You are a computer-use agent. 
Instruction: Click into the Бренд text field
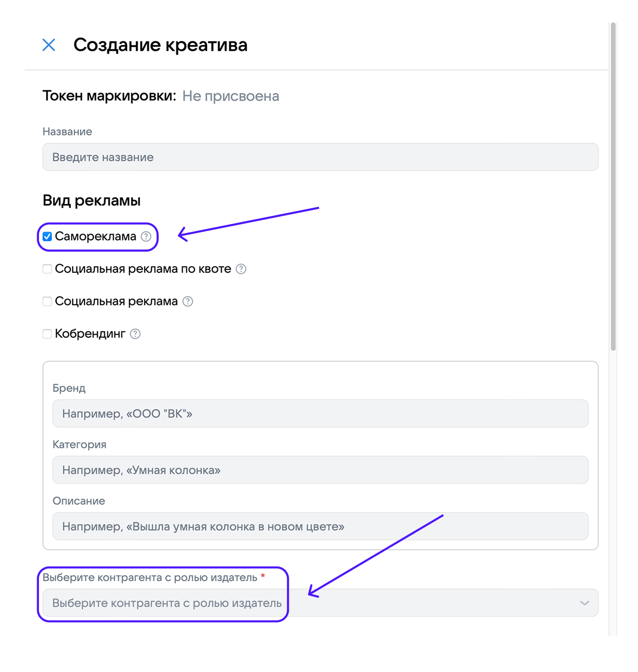click(x=320, y=414)
